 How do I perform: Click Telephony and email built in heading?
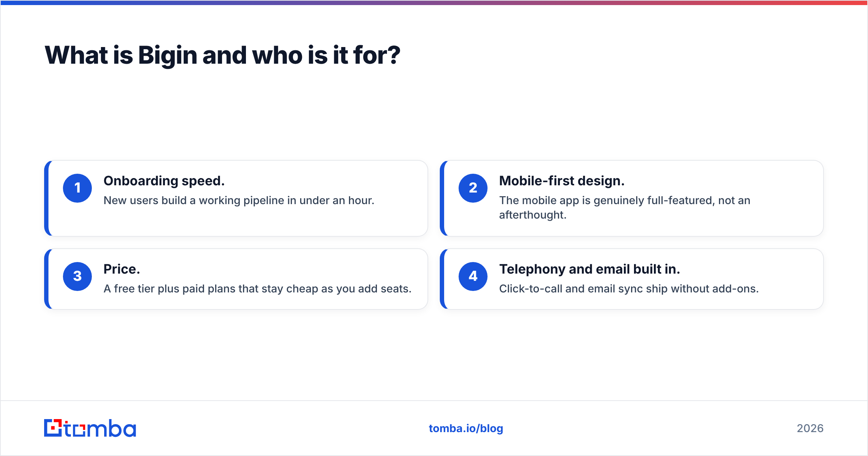[x=590, y=269]
